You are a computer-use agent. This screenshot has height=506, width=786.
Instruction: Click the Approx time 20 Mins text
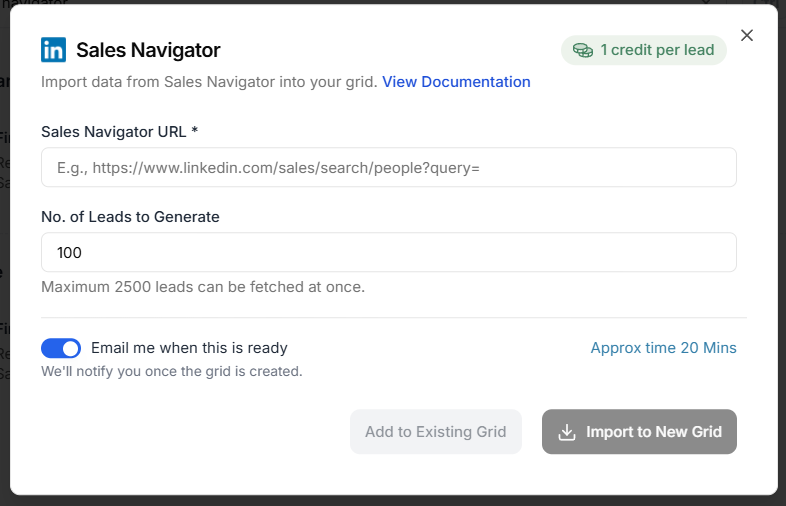[x=663, y=348]
